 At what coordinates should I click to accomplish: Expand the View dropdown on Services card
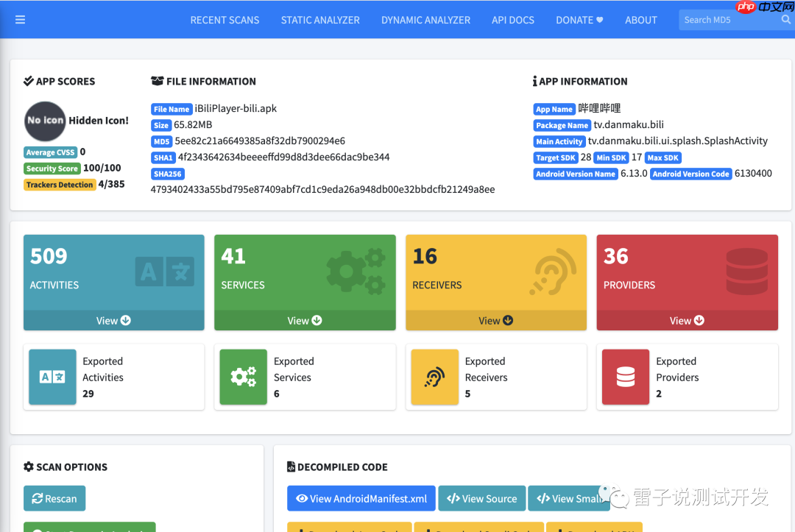(x=304, y=320)
